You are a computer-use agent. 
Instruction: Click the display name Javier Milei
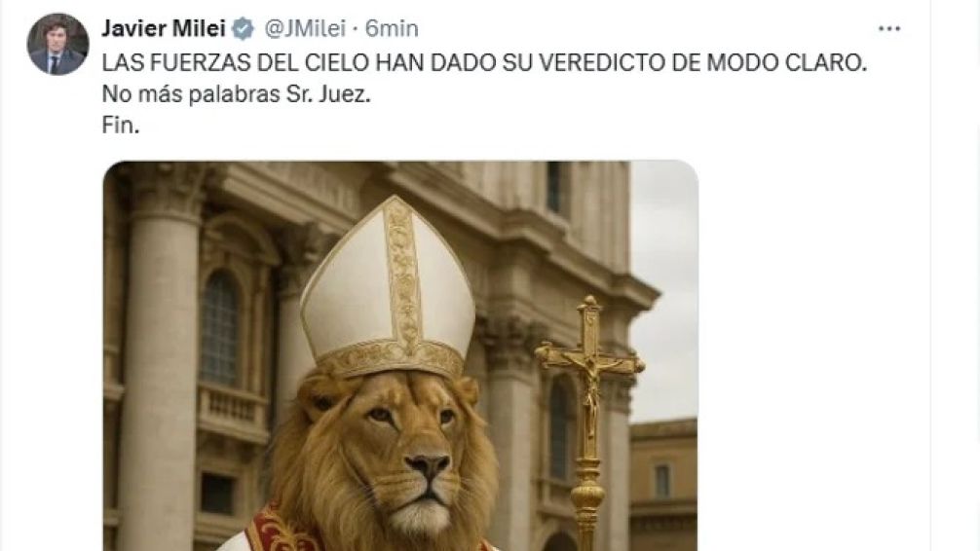(164, 28)
